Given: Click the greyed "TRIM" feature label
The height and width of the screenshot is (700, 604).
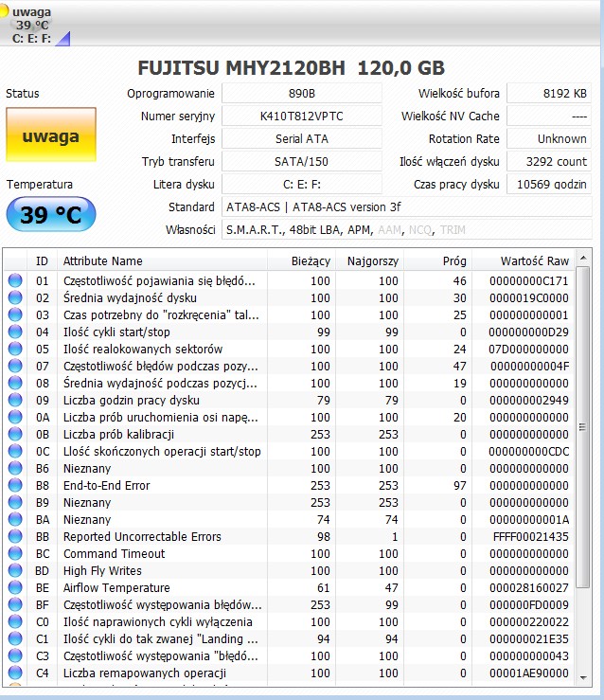Looking at the screenshot, I should (453, 230).
